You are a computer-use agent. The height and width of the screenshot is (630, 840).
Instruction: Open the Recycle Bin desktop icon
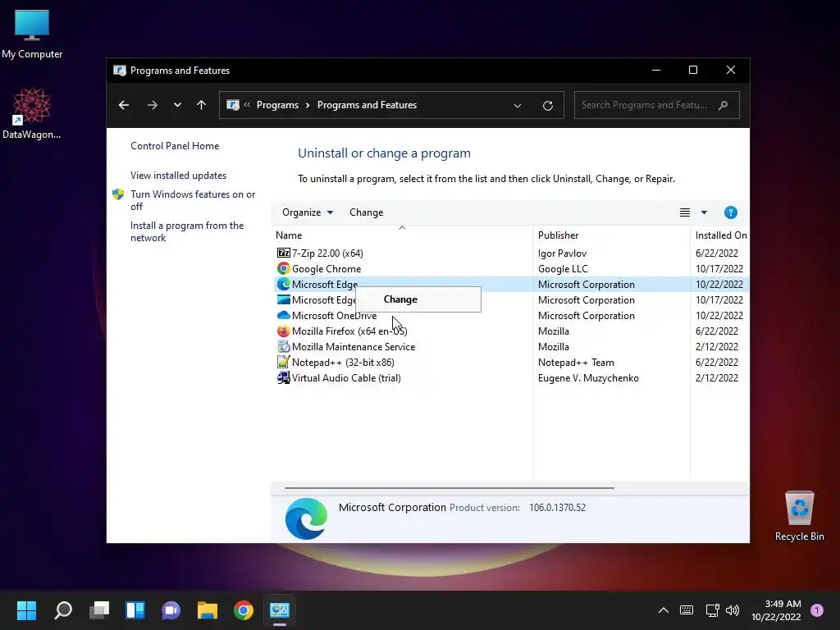pyautogui.click(x=799, y=515)
